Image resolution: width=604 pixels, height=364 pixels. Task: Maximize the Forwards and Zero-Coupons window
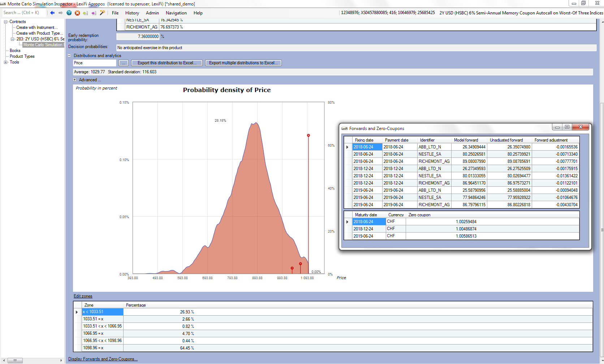[567, 127]
